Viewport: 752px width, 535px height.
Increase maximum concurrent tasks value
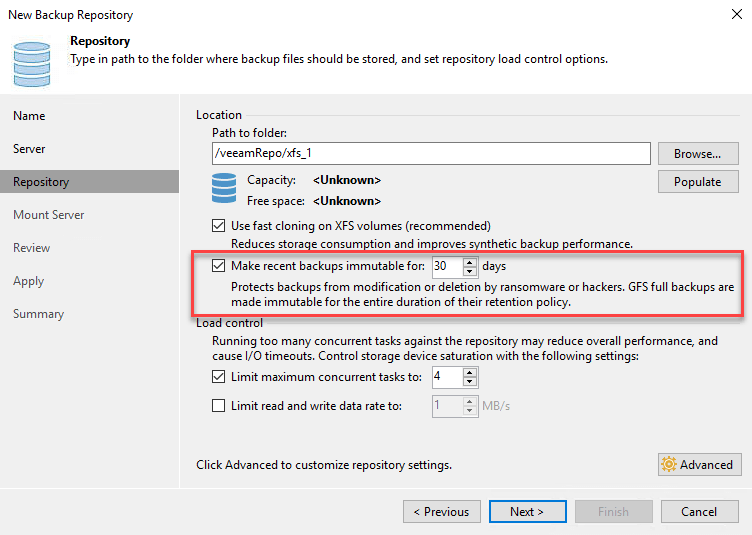(x=470, y=372)
